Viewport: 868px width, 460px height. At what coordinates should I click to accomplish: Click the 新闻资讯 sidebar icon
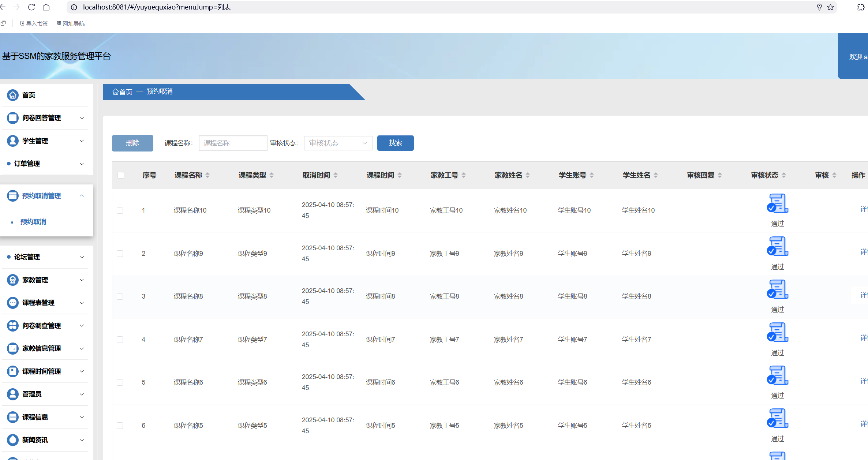(13, 440)
